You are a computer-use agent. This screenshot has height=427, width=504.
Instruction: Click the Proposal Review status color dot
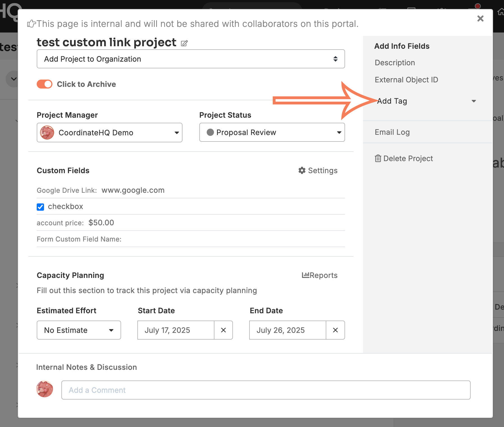coord(210,132)
